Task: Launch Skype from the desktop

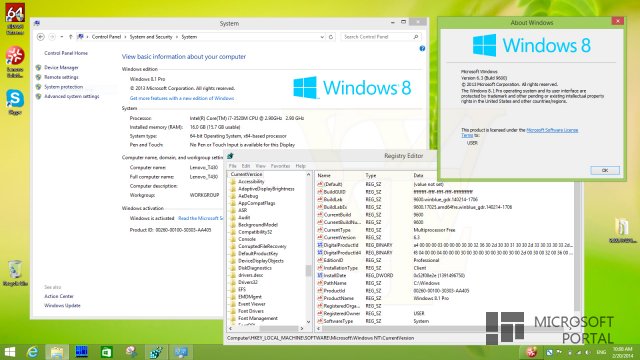Action: (15, 101)
